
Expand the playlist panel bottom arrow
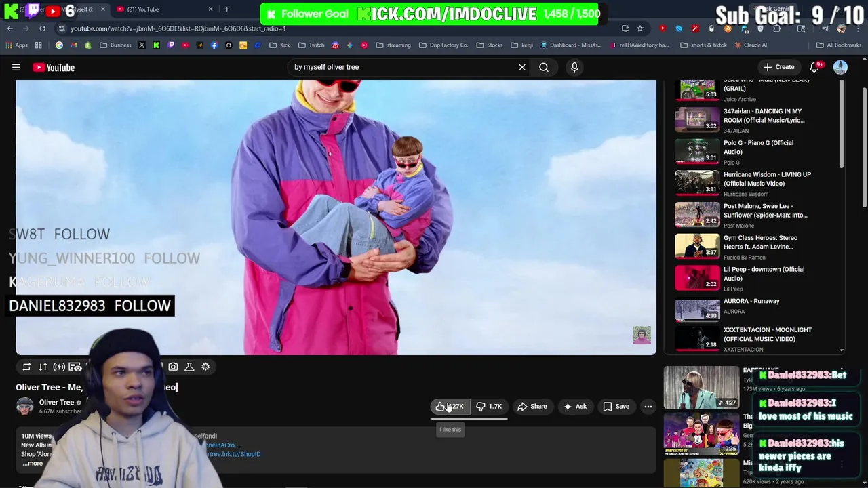pos(842,350)
